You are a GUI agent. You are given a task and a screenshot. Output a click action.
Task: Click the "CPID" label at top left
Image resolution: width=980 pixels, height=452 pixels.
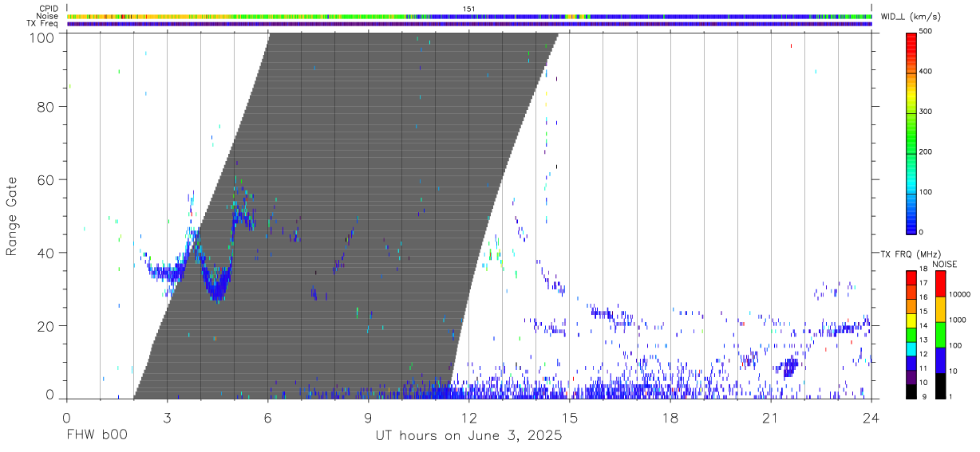click(49, 9)
